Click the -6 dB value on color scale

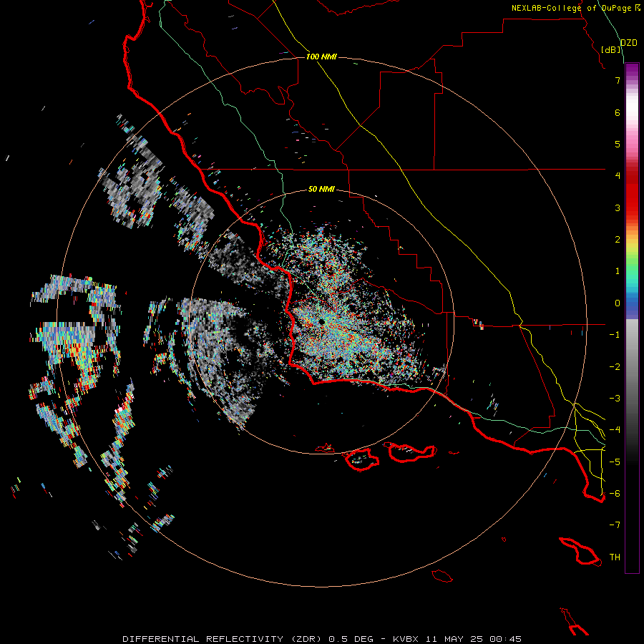point(615,494)
